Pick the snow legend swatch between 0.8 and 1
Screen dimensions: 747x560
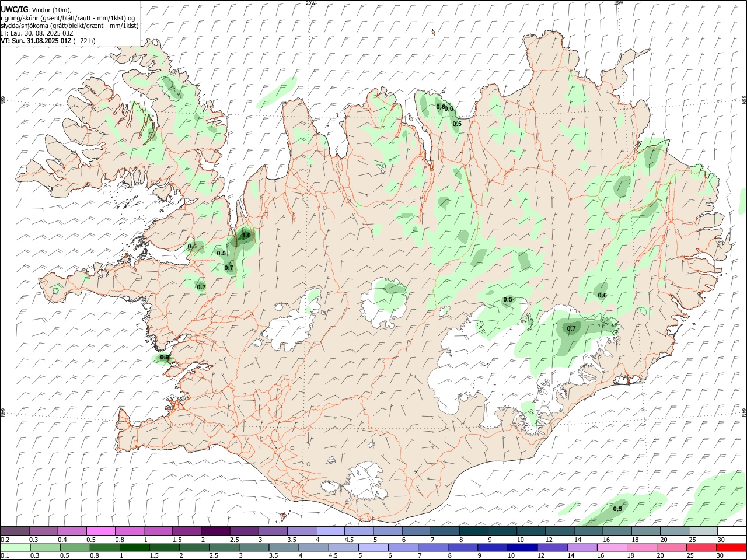[x=130, y=531]
